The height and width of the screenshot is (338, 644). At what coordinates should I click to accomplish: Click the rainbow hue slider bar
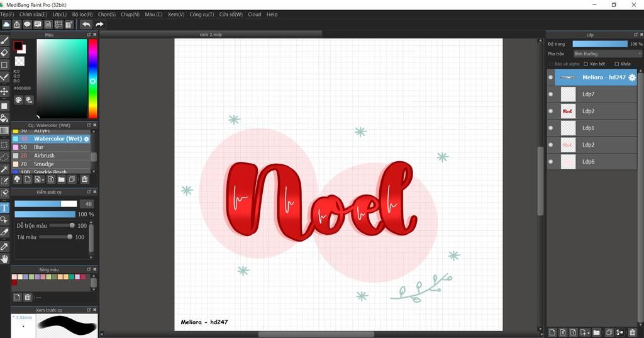93,79
